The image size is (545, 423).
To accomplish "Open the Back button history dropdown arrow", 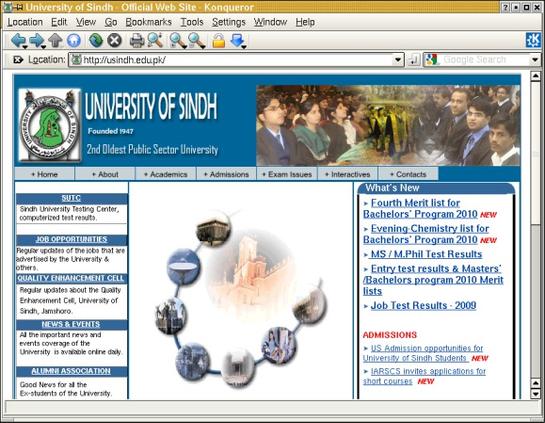I will click(x=25, y=47).
